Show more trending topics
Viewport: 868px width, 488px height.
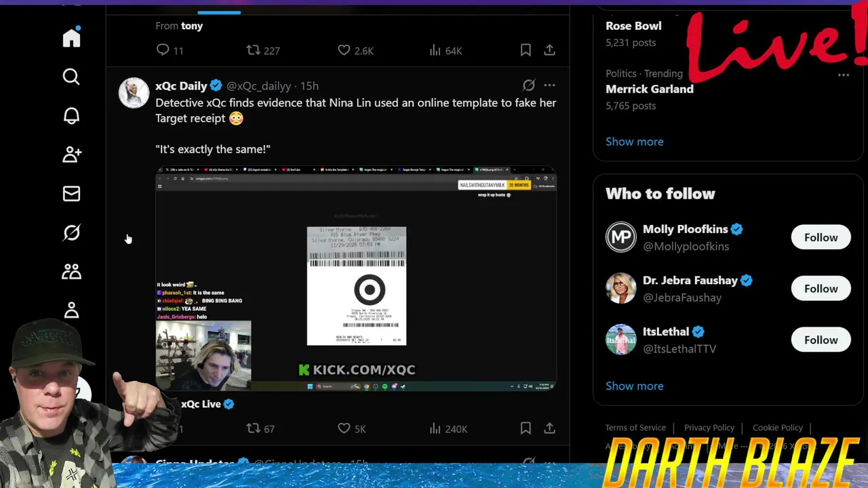635,142
